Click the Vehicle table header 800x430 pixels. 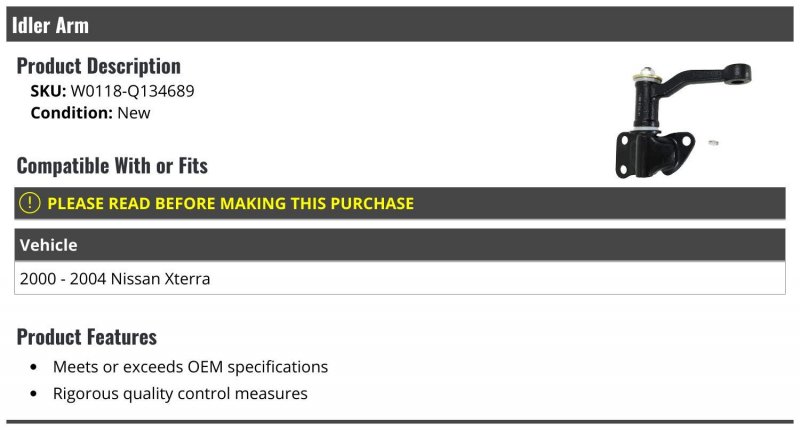coord(399,245)
